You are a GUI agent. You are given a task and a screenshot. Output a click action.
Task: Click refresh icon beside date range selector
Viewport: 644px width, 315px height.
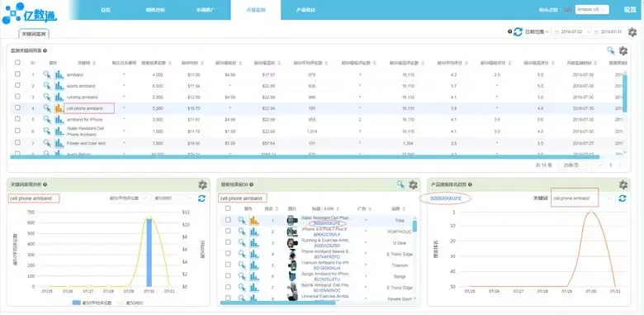(x=518, y=31)
